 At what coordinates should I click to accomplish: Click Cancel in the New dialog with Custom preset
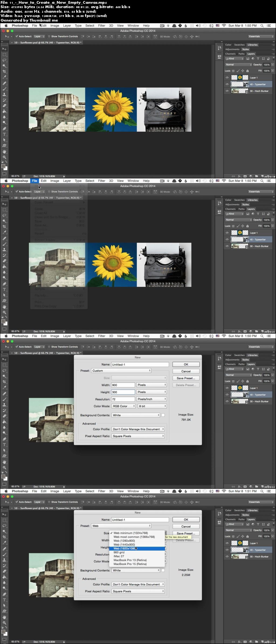186,371
